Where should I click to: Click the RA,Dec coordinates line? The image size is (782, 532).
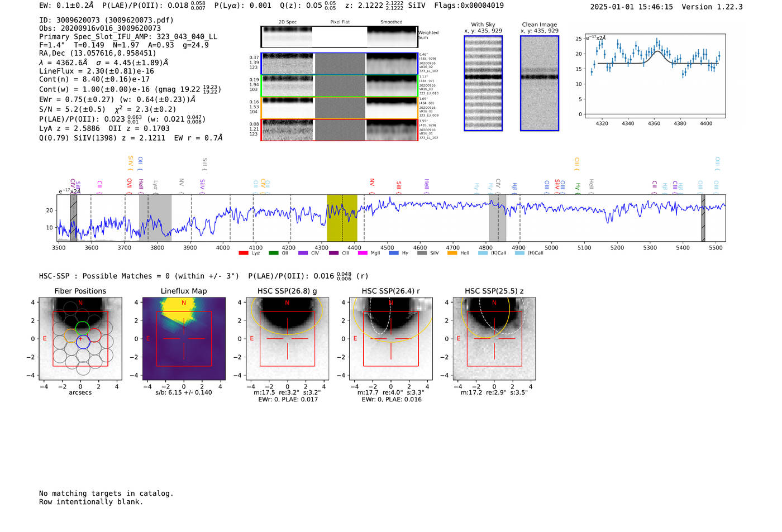point(98,54)
